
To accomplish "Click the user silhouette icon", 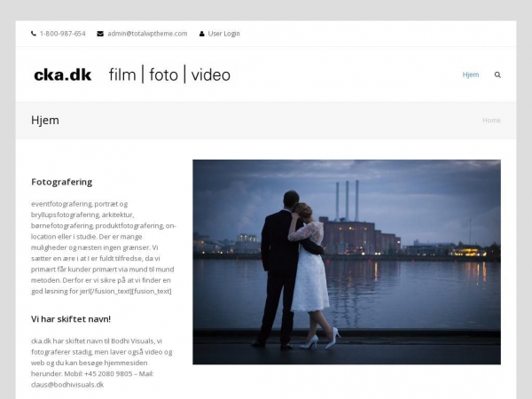I will pyautogui.click(x=202, y=34).
